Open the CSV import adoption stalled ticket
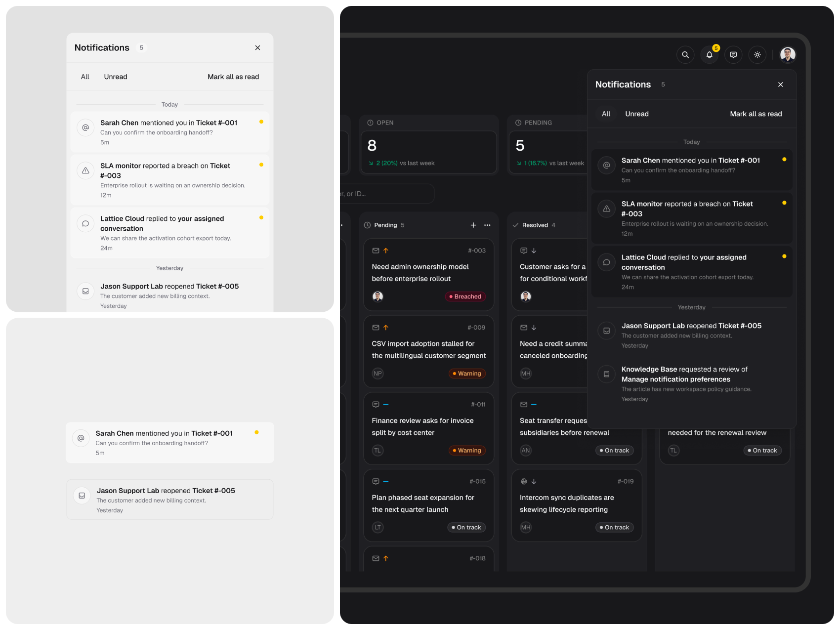Image resolution: width=840 pixels, height=630 pixels. pos(429,352)
